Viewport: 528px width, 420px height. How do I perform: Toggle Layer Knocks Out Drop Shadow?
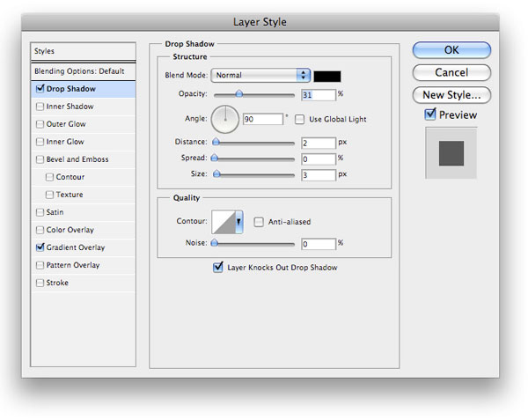click(218, 267)
